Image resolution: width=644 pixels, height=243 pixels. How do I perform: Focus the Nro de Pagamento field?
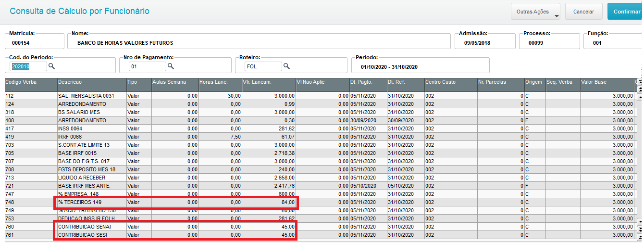pyautogui.click(x=147, y=66)
